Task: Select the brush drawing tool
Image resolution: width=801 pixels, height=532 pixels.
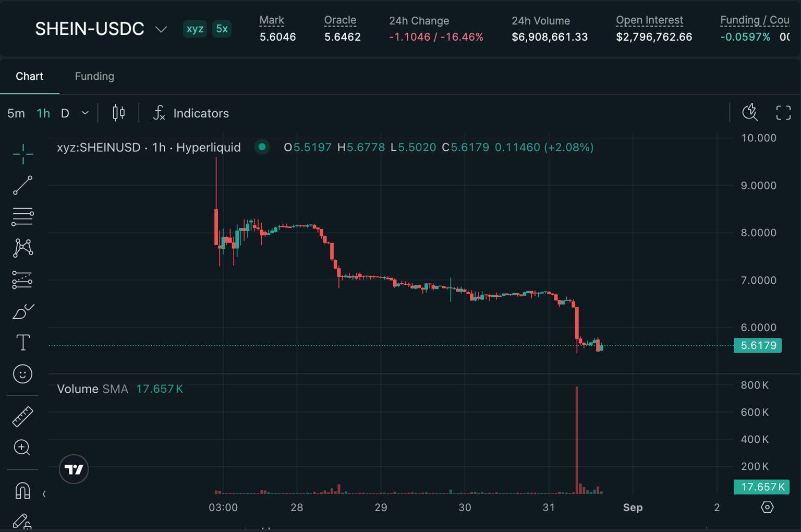Action: pos(22,311)
